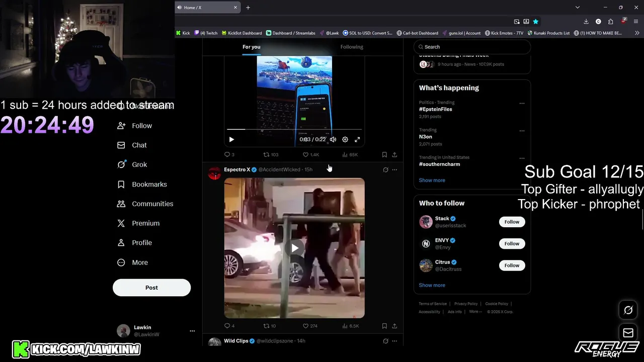Like the Espectro X post with 274 likes
The height and width of the screenshot is (362, 644).
click(x=310, y=326)
